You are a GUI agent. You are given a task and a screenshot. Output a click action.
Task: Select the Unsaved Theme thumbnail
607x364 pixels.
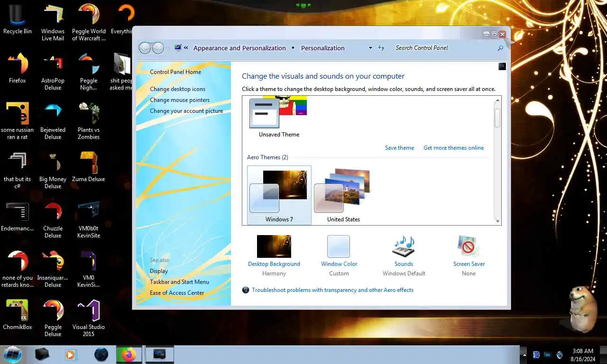point(279,118)
